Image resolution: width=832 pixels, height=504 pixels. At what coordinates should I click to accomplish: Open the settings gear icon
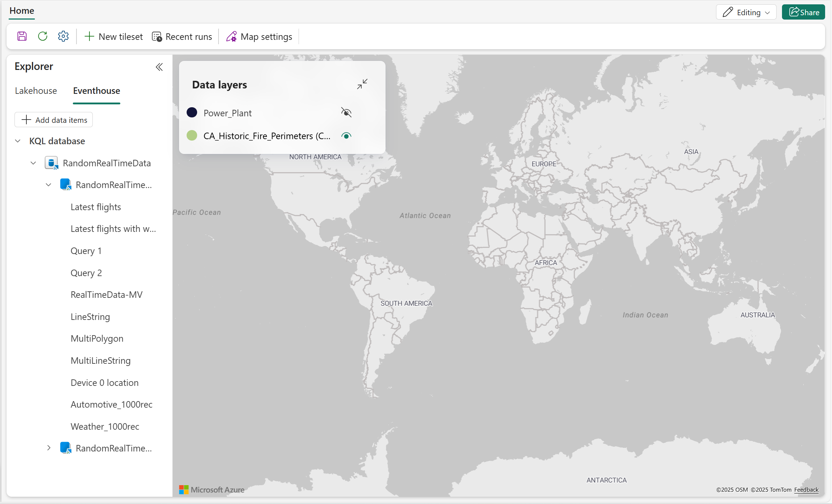(63, 36)
